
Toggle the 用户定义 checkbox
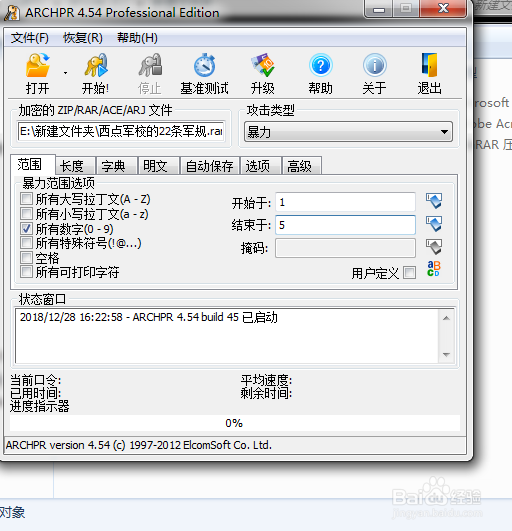(x=410, y=272)
